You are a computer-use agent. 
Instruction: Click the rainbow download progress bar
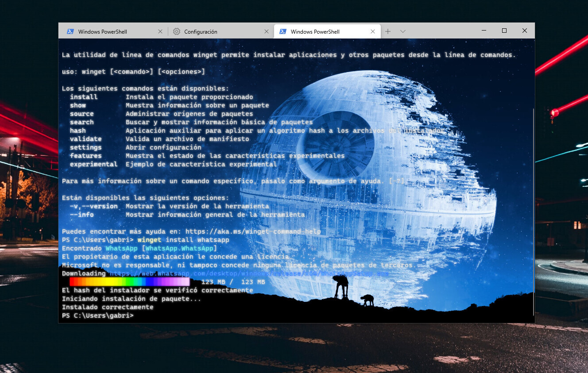129,282
